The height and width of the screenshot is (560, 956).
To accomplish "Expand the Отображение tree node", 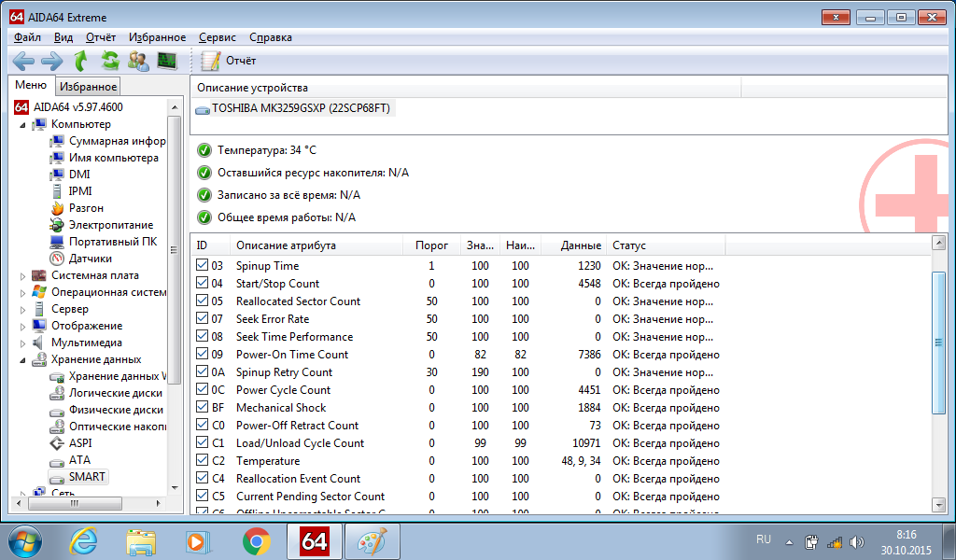I will tap(23, 327).
